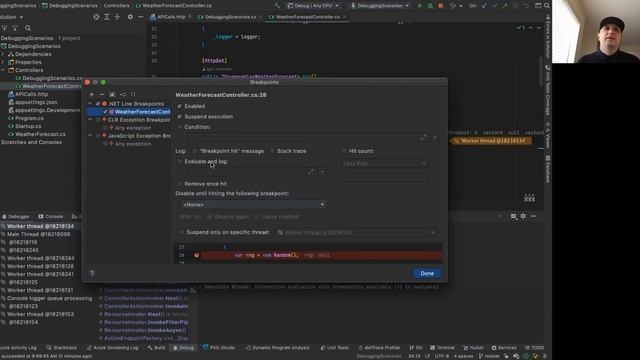The height and width of the screenshot is (360, 640).
Task: Open the Build tool window
Action: [156, 348]
